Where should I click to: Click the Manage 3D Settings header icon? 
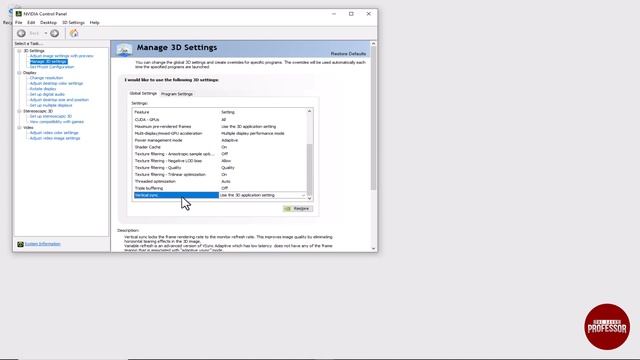coord(124,49)
